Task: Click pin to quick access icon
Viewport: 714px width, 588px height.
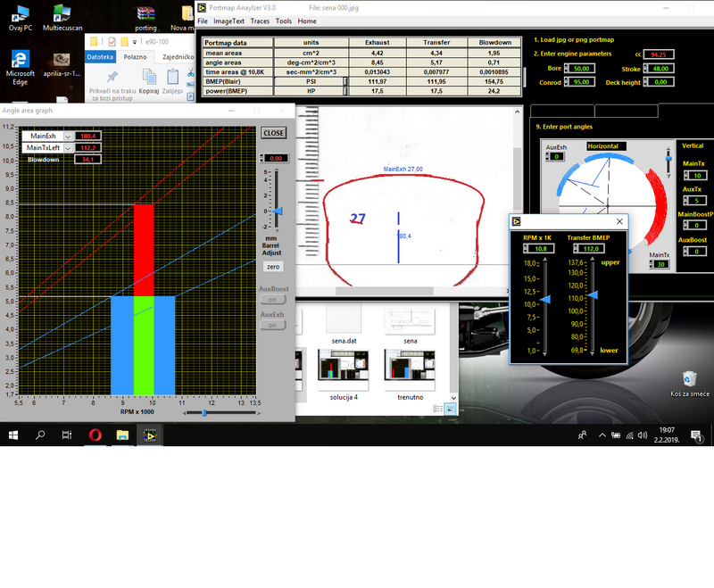Action: [x=112, y=77]
